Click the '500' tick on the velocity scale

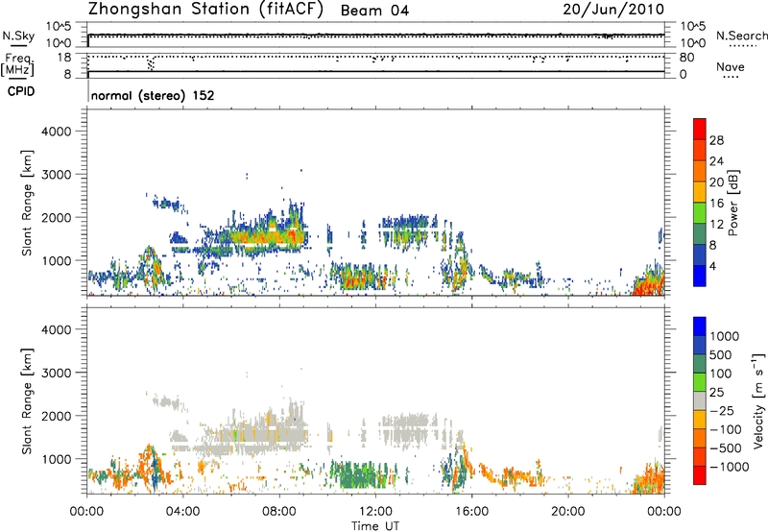point(721,354)
